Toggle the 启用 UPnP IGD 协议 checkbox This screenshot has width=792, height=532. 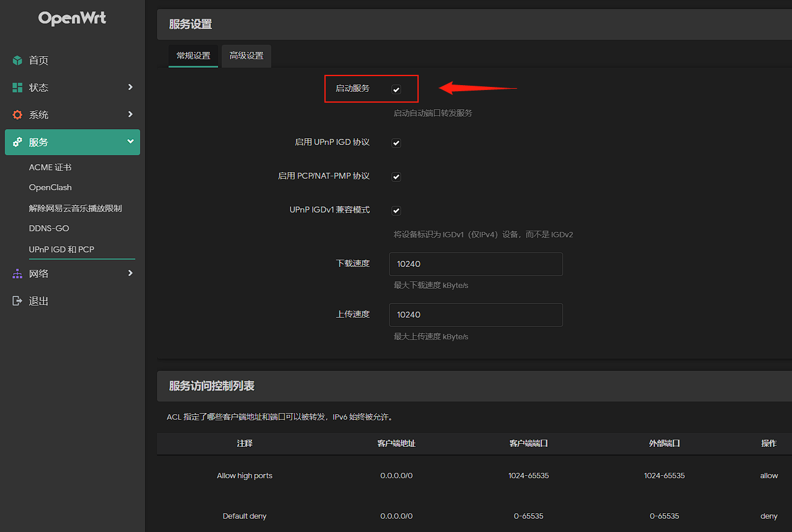396,143
